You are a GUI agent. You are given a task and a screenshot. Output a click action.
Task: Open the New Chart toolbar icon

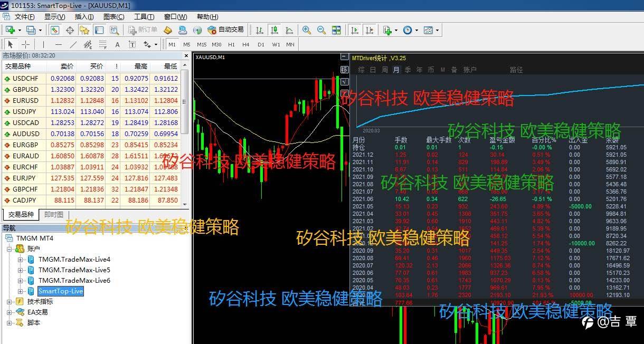[x=10, y=30]
